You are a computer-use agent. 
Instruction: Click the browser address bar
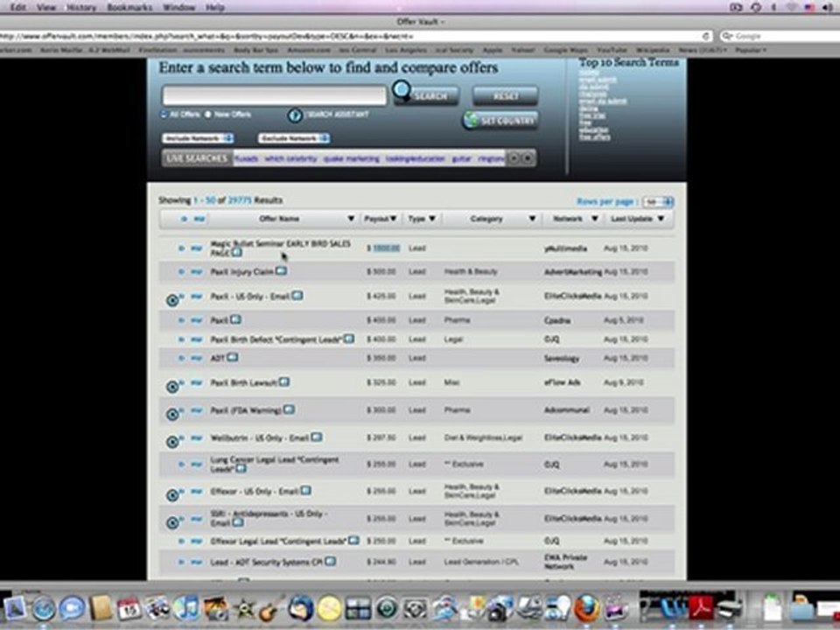click(x=353, y=36)
